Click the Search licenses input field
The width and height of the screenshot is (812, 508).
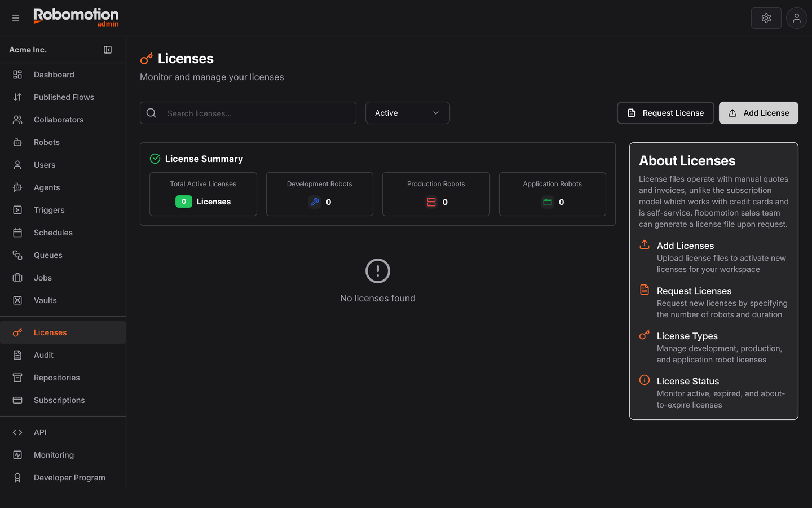pos(248,113)
